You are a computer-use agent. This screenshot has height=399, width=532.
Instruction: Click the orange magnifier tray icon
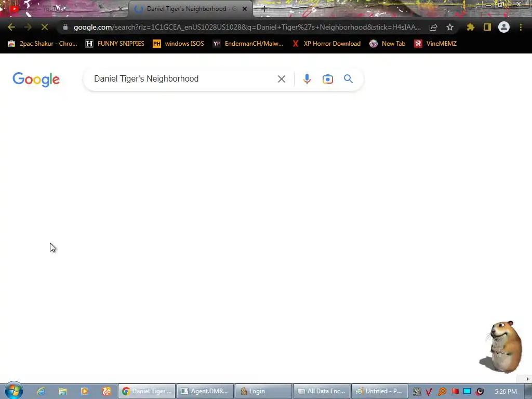pos(442,392)
